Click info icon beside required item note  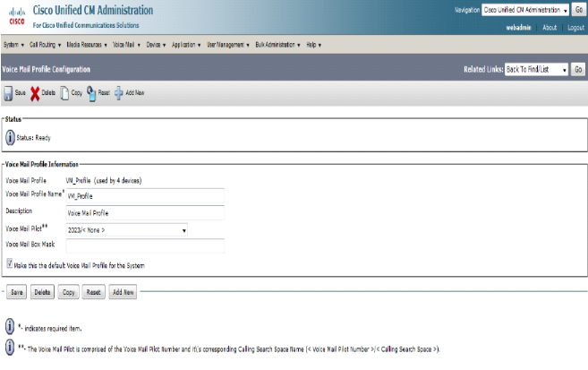pos(10,326)
